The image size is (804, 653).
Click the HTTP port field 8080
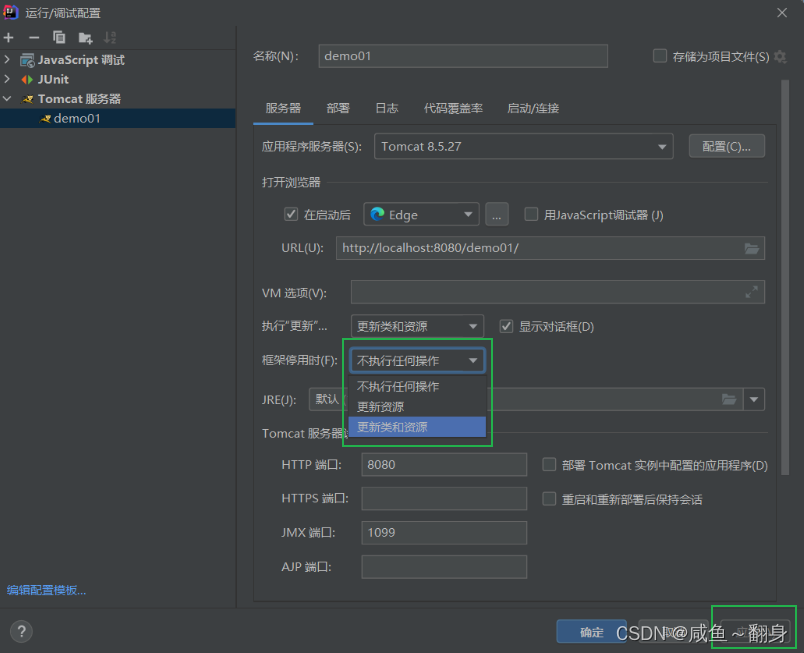[444, 464]
